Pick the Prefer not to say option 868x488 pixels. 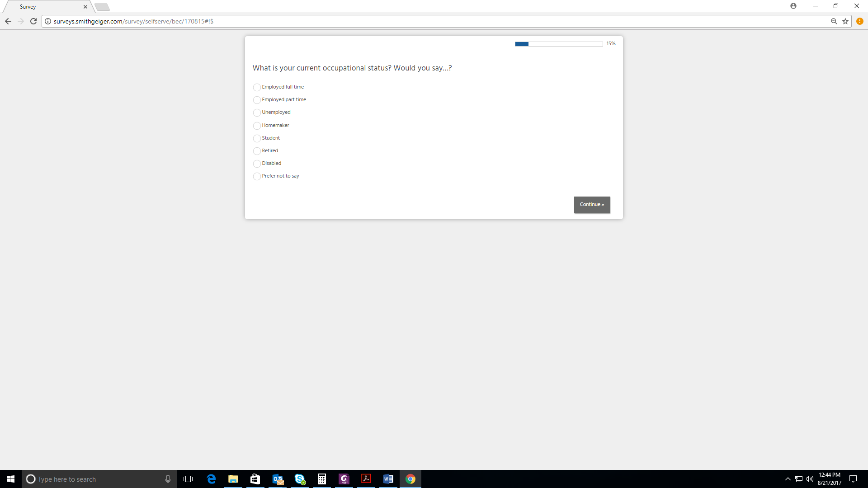pyautogui.click(x=257, y=176)
